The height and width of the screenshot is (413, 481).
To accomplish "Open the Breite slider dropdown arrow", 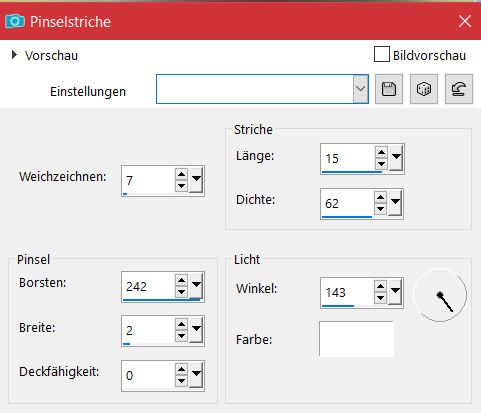I will pyautogui.click(x=196, y=329).
